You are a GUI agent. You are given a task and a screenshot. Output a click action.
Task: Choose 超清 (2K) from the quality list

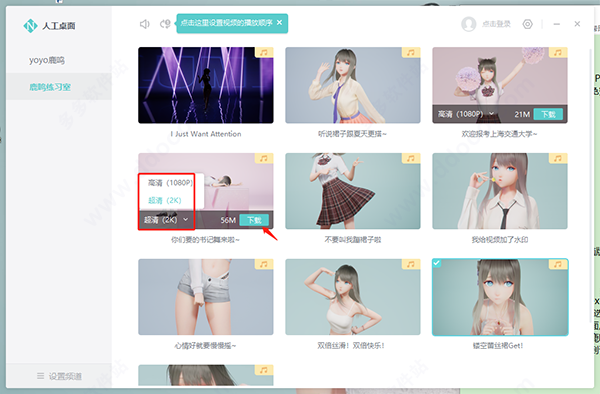pos(165,200)
